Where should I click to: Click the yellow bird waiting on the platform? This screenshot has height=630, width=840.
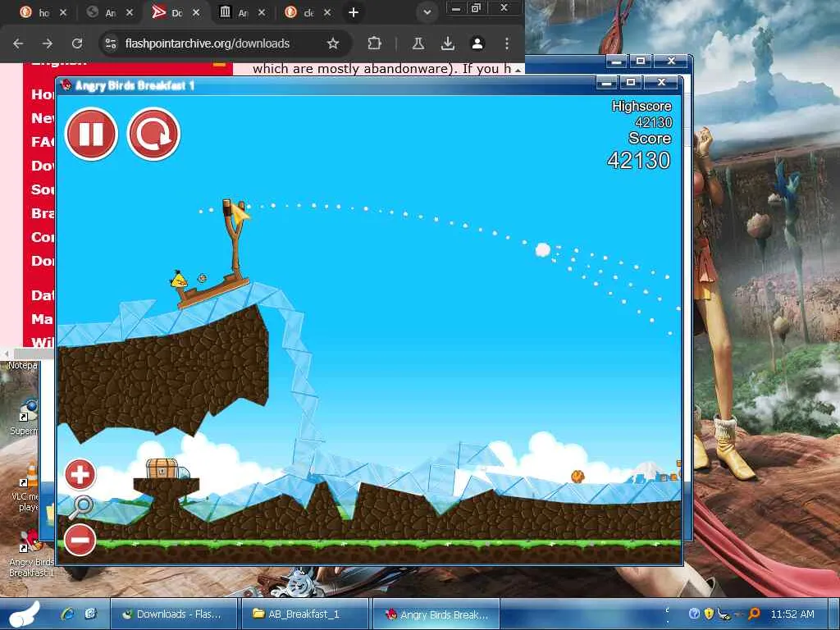179,279
